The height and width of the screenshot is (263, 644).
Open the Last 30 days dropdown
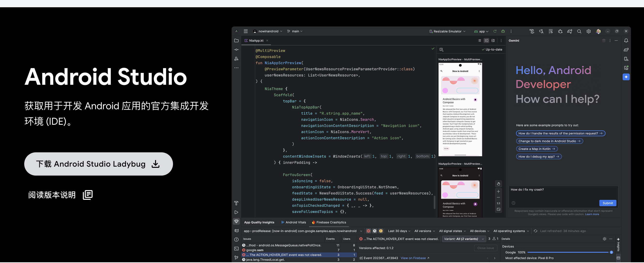point(399,231)
